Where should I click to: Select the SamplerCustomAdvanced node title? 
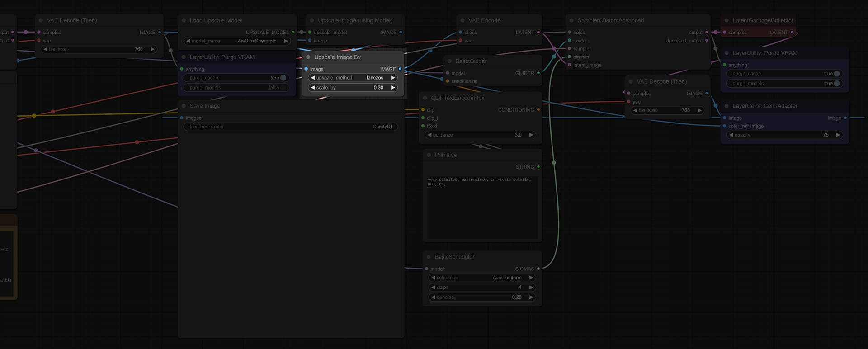coord(610,20)
